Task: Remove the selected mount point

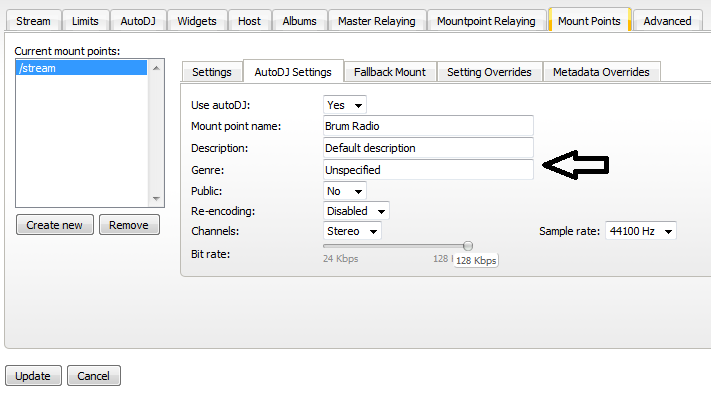Action: point(129,225)
